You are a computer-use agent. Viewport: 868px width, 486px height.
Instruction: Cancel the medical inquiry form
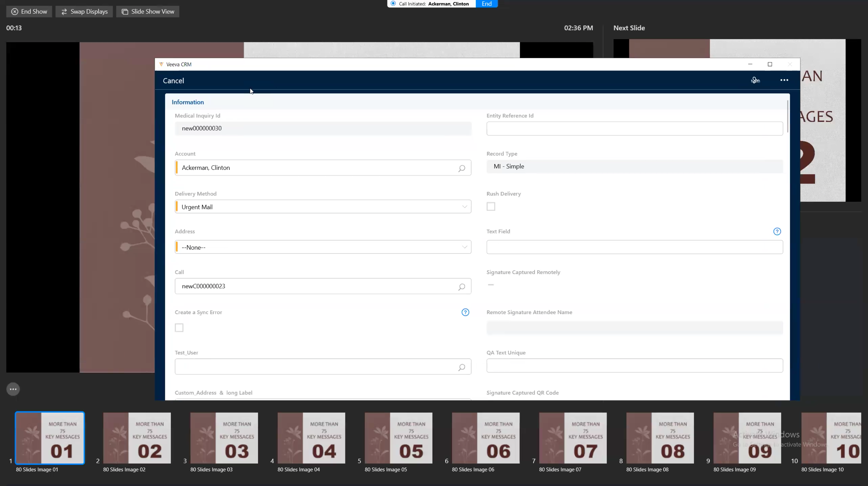point(173,81)
